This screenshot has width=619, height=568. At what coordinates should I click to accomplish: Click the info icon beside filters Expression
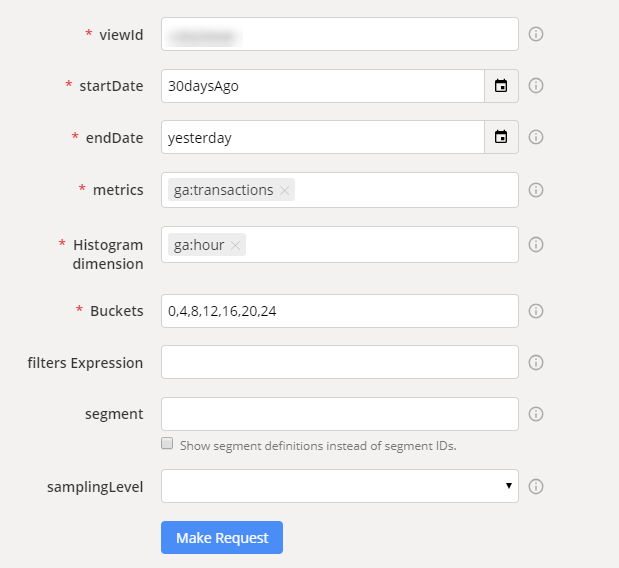pos(535,362)
